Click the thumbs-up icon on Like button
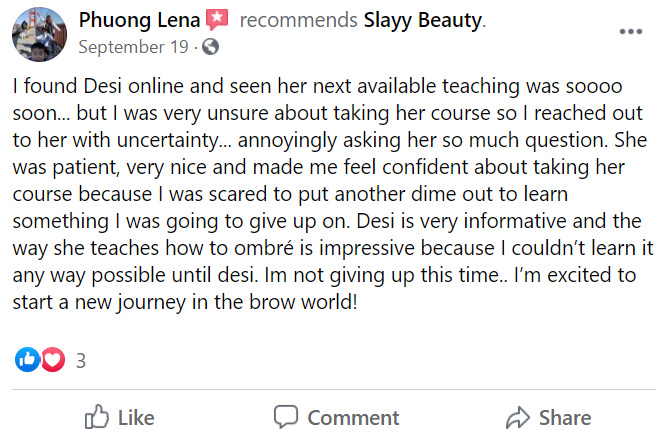This screenshot has height=440, width=668. click(96, 417)
